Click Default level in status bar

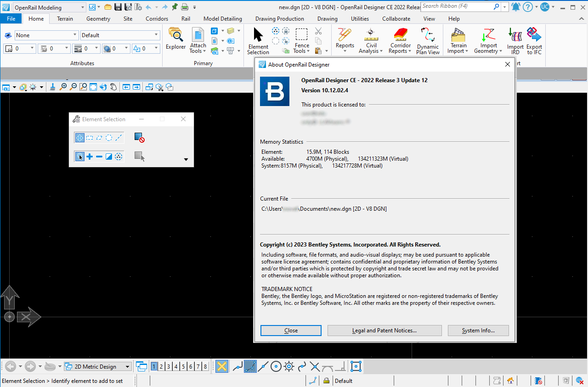[x=344, y=381]
